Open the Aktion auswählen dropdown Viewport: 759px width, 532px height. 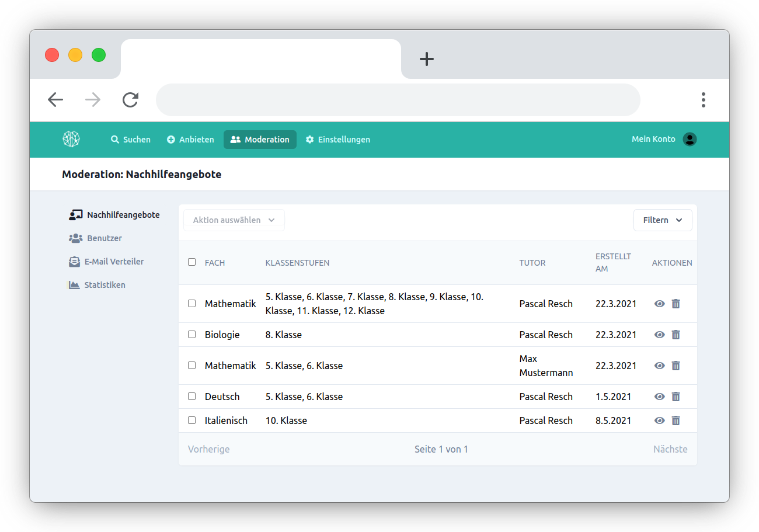tap(234, 220)
